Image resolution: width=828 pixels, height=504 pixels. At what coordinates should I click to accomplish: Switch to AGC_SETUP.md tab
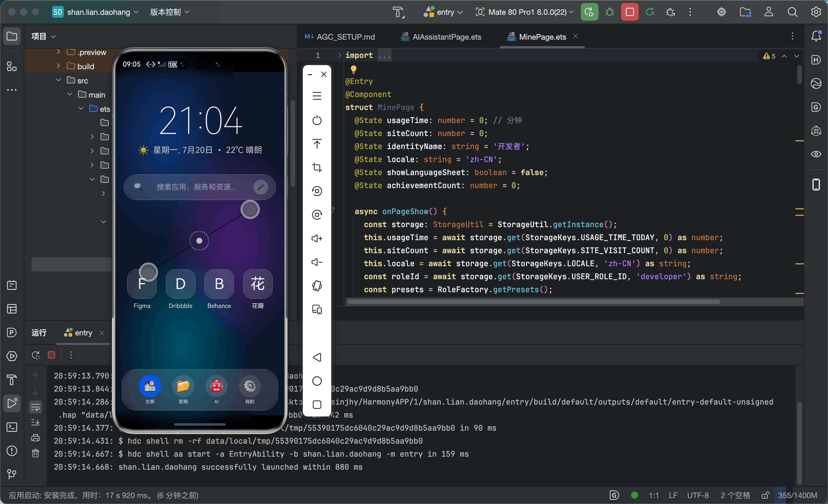tap(340, 37)
